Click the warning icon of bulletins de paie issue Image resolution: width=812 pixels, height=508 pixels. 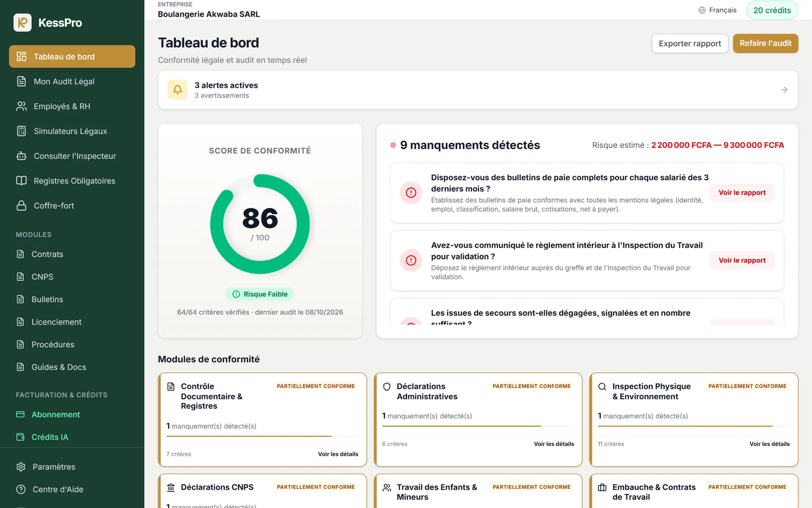point(411,193)
